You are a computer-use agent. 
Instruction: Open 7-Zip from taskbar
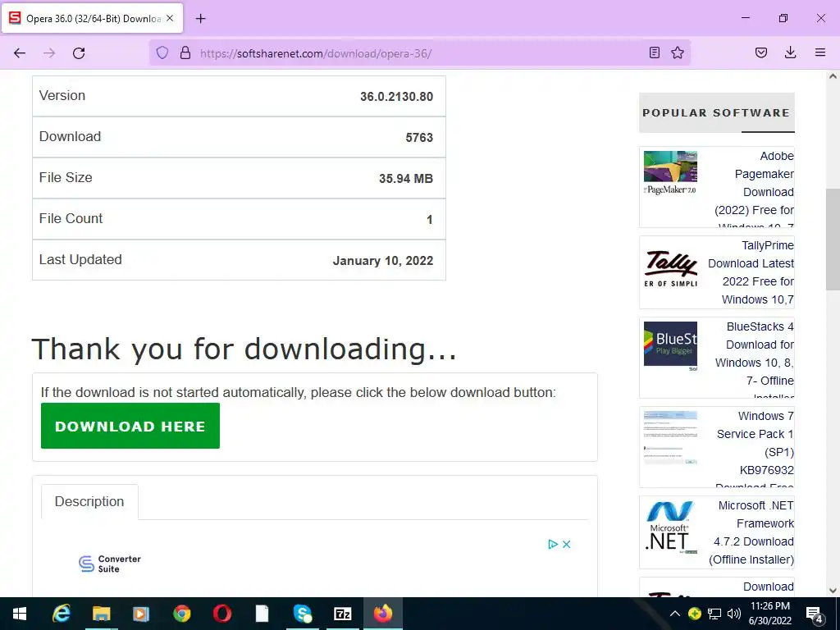click(x=342, y=614)
